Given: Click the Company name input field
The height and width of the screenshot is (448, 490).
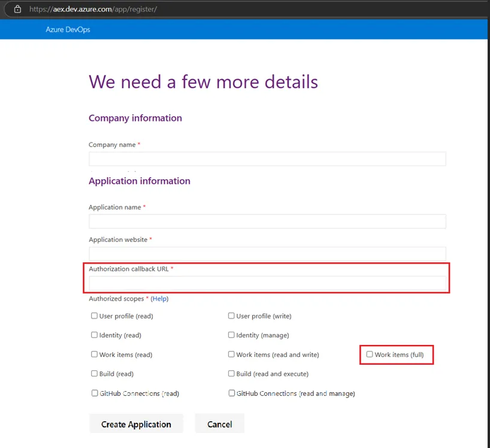Looking at the screenshot, I should (267, 158).
